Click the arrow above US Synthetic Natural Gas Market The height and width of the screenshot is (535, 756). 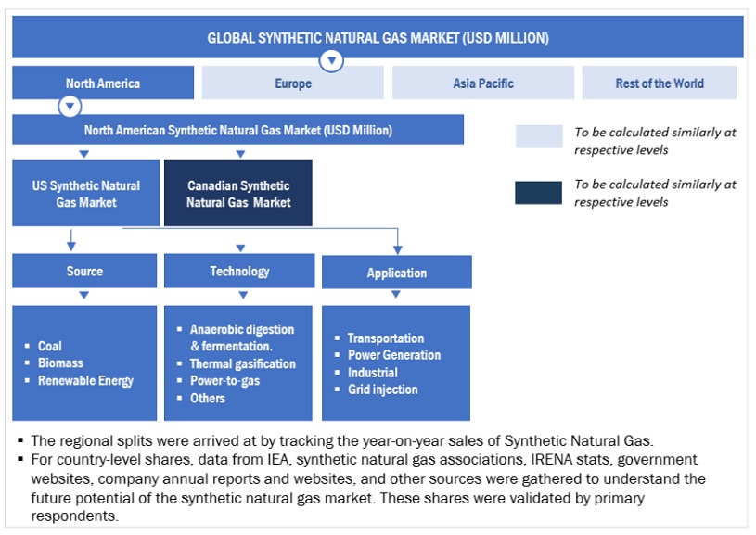click(83, 153)
